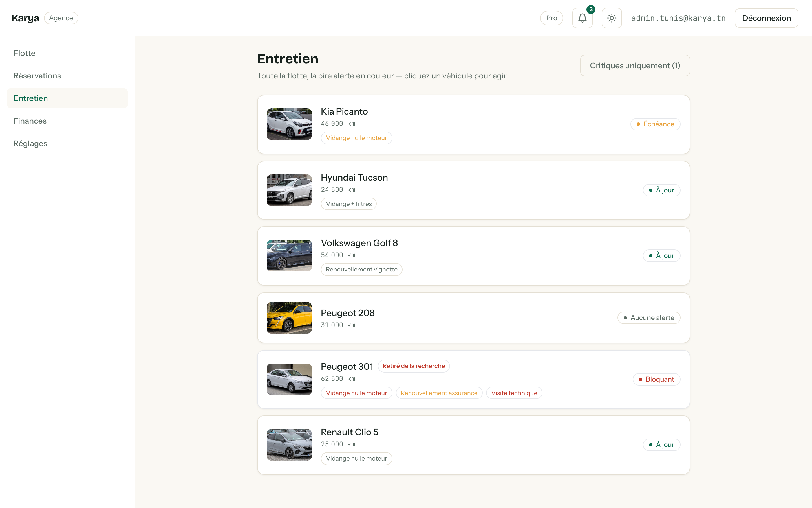Click 46 000 km mileage text
Viewport: 812px width, 508px height.
tap(338, 124)
